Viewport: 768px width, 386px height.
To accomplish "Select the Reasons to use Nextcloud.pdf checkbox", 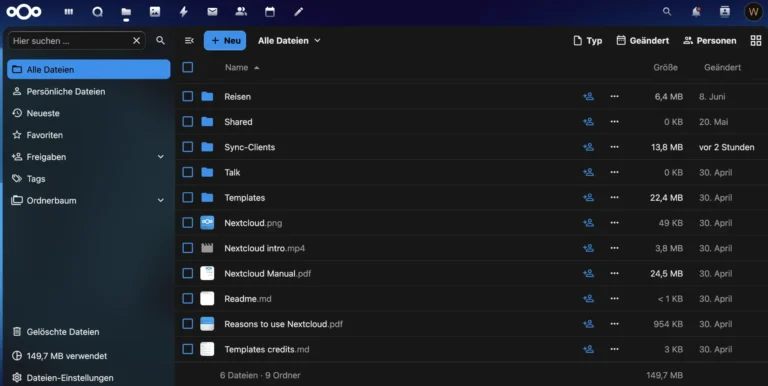I will click(188, 324).
